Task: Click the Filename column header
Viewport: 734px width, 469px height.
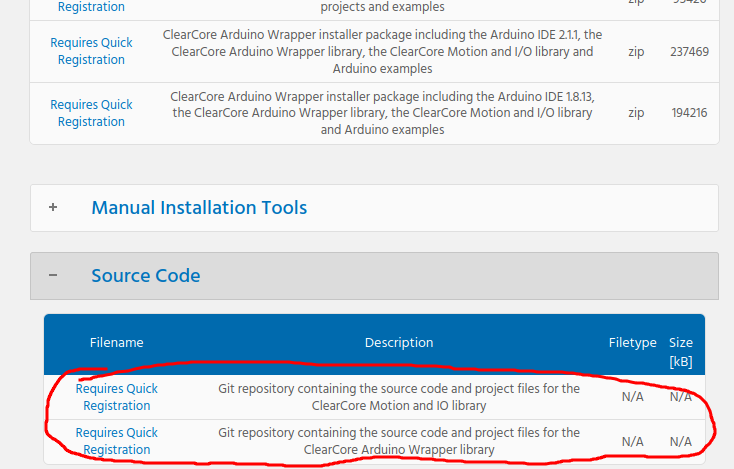Action: 117,342
